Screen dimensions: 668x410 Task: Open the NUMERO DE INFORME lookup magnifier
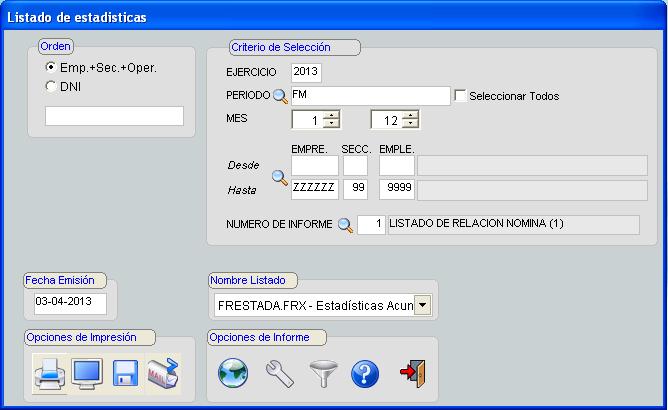[x=345, y=225]
